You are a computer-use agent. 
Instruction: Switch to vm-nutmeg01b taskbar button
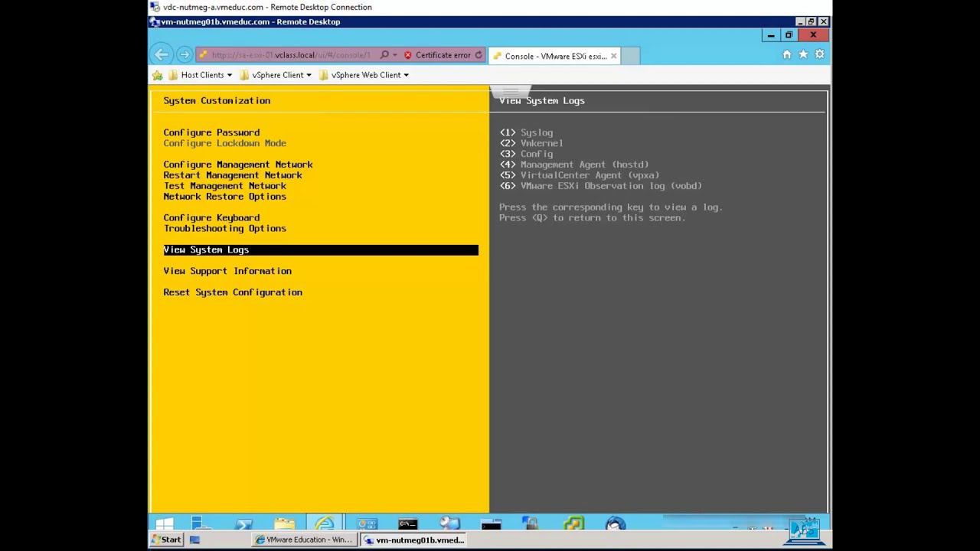414,540
